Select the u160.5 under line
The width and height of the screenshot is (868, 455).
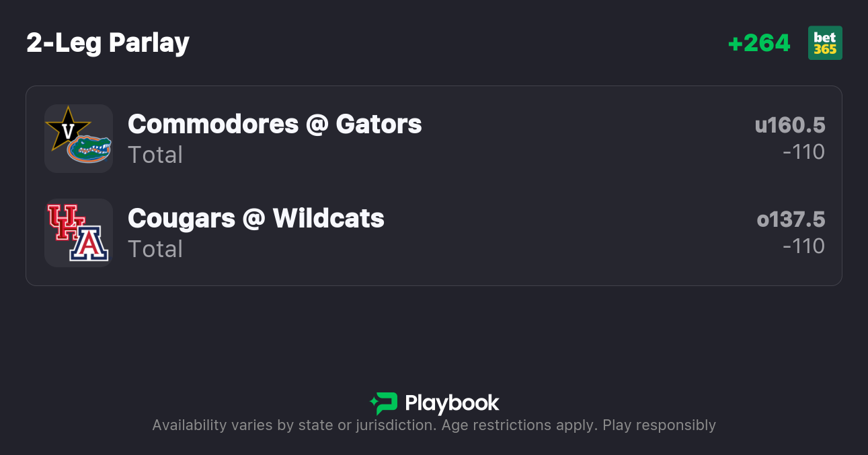pyautogui.click(x=789, y=125)
